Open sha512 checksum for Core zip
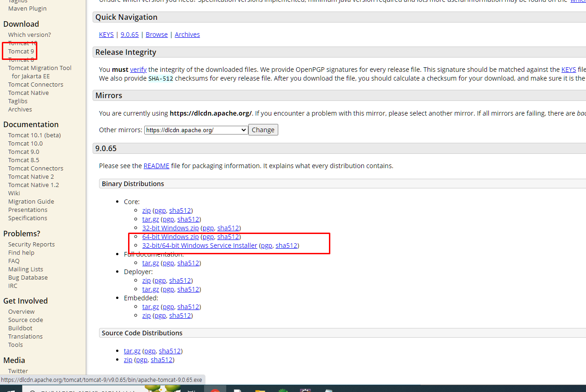The height and width of the screenshot is (392, 586). (180, 211)
